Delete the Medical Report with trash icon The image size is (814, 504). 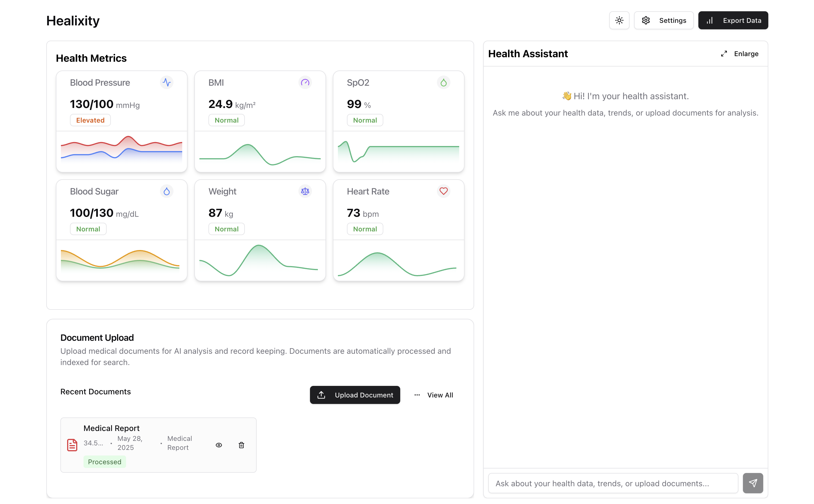point(241,445)
